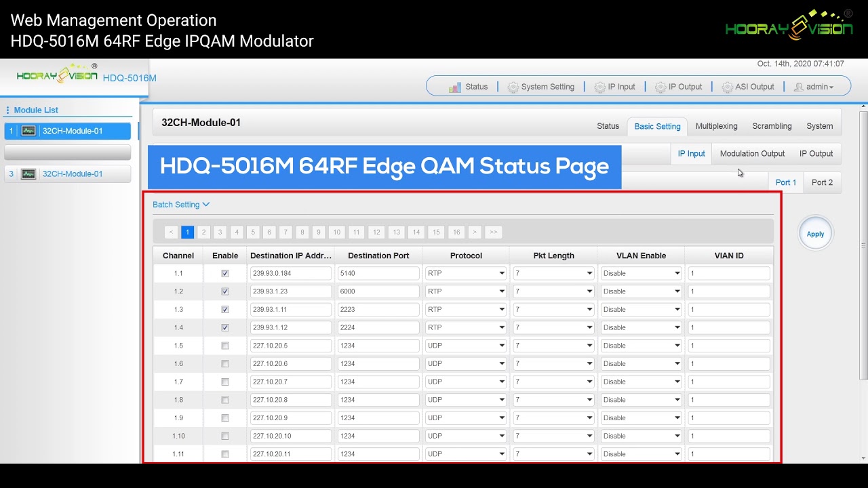Click the admin user icon

[799, 87]
